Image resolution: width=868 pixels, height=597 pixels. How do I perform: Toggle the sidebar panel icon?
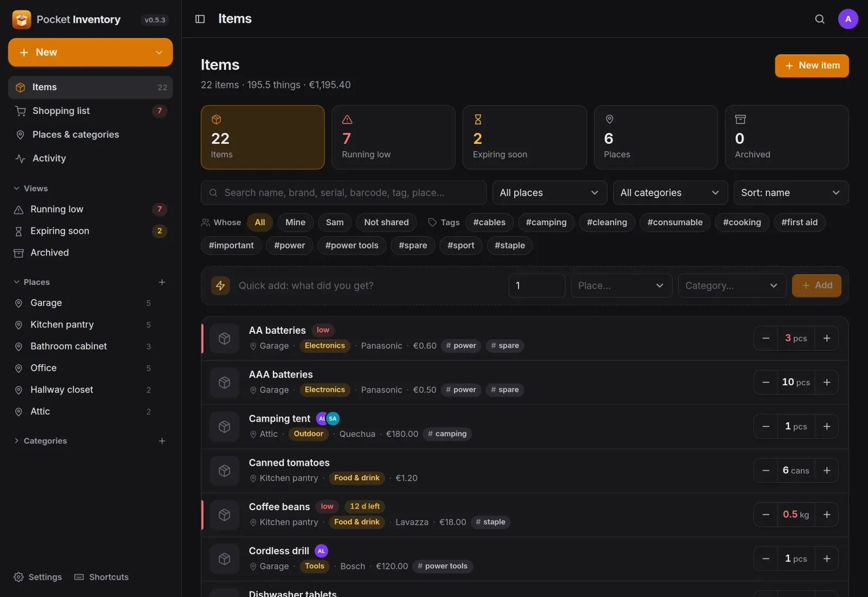coord(200,19)
